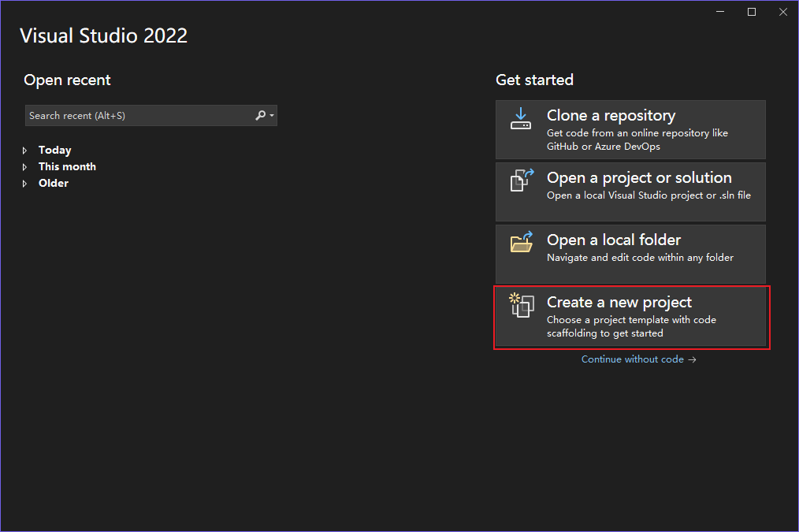Start Create a new project

tap(630, 315)
